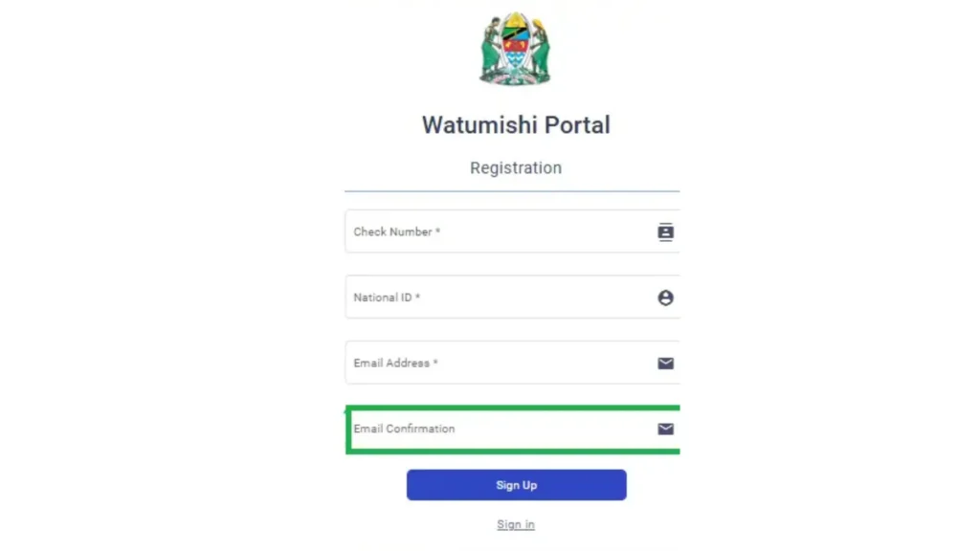The width and height of the screenshot is (980, 551).
Task: Click the 'Email Address *' placeholder label
Action: (395, 363)
